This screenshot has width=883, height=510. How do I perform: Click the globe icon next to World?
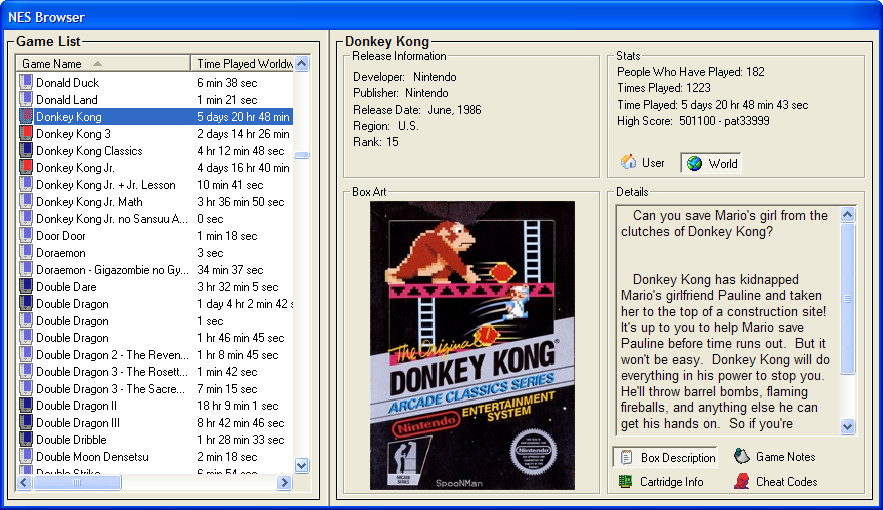[695, 163]
